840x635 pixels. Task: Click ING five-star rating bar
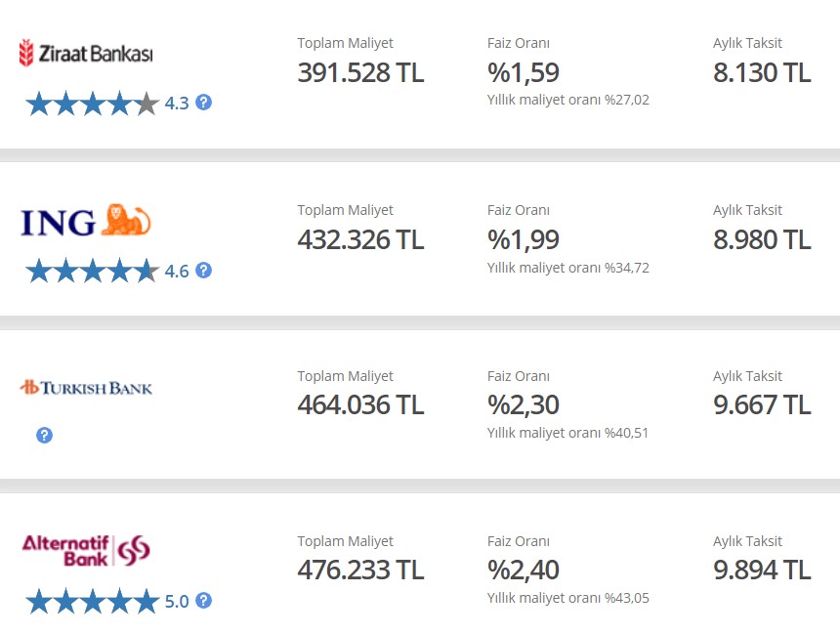click(x=92, y=272)
